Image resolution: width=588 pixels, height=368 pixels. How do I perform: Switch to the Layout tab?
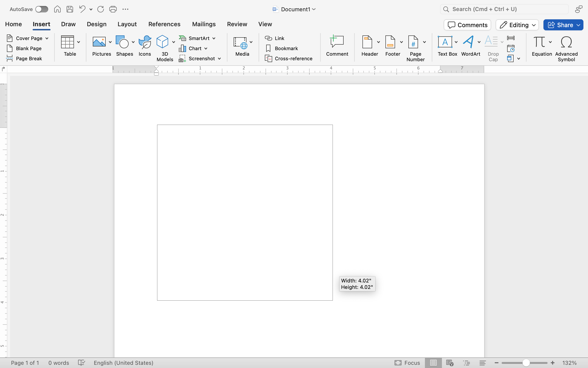coord(127,24)
